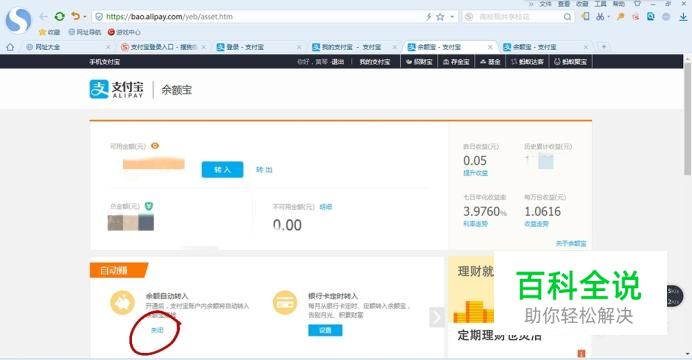Click the Sogou browser logo
The height and width of the screenshot is (360, 692).
pos(19,20)
